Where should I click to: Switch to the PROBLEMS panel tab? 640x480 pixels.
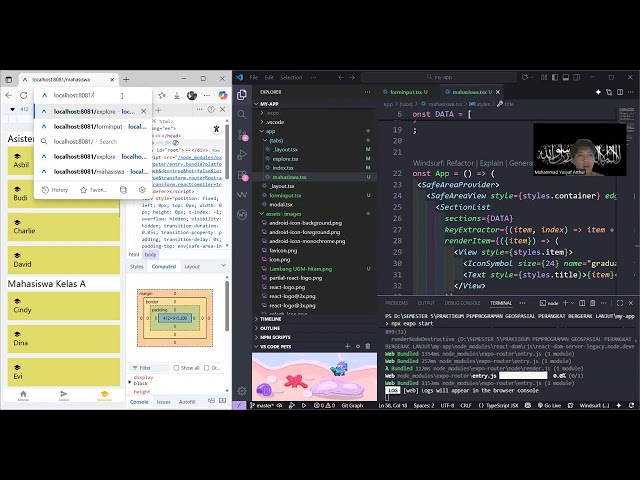click(396, 303)
